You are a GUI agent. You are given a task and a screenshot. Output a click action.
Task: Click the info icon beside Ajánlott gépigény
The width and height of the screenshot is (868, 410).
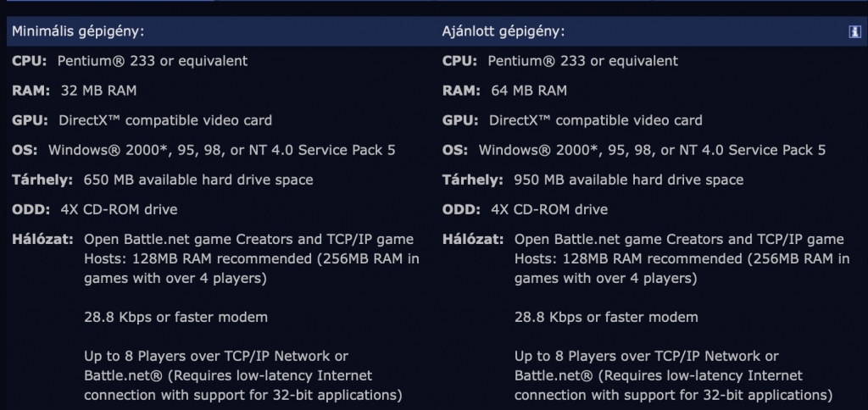click(854, 31)
